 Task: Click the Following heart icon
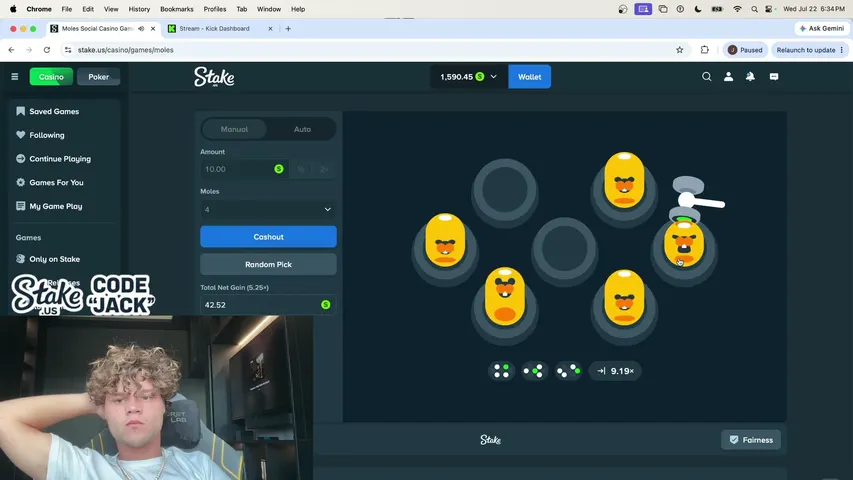coord(21,135)
